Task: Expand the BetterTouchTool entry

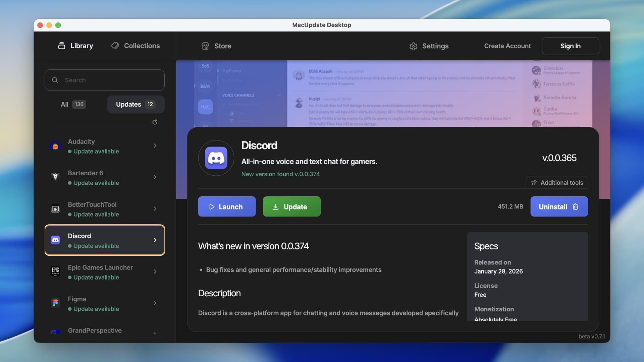Action: coord(155,208)
